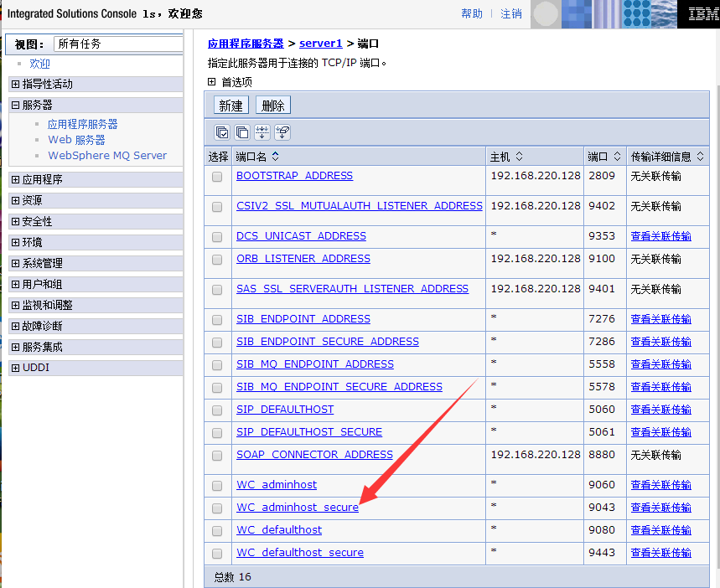This screenshot has width=720, height=588.
Task: Click the deselect-all rows toolbar icon
Action: [242, 132]
